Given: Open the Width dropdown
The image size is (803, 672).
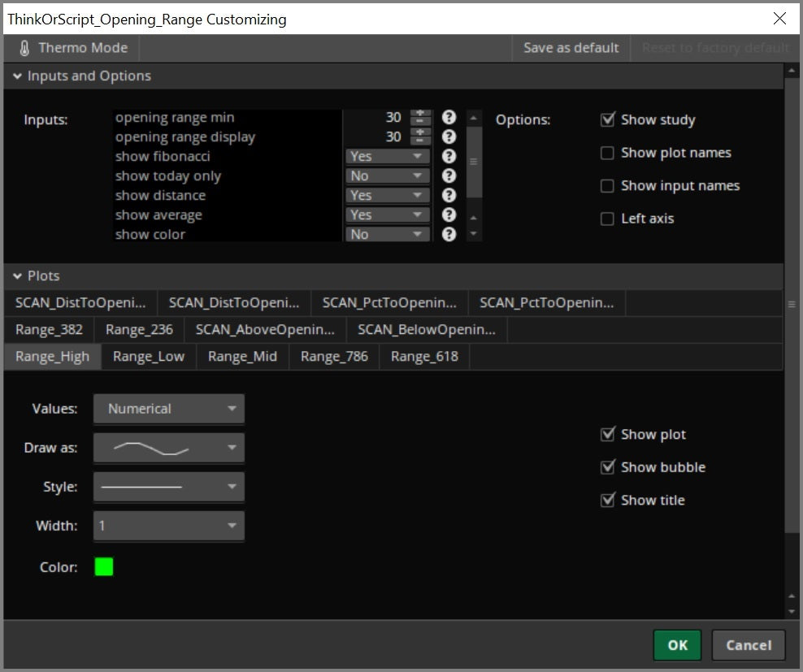Looking at the screenshot, I should point(169,526).
